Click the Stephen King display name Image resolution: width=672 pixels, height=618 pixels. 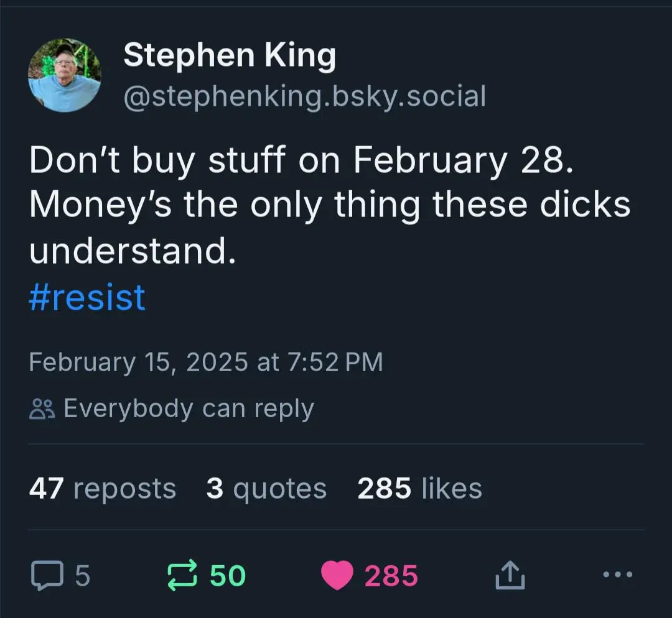(230, 56)
